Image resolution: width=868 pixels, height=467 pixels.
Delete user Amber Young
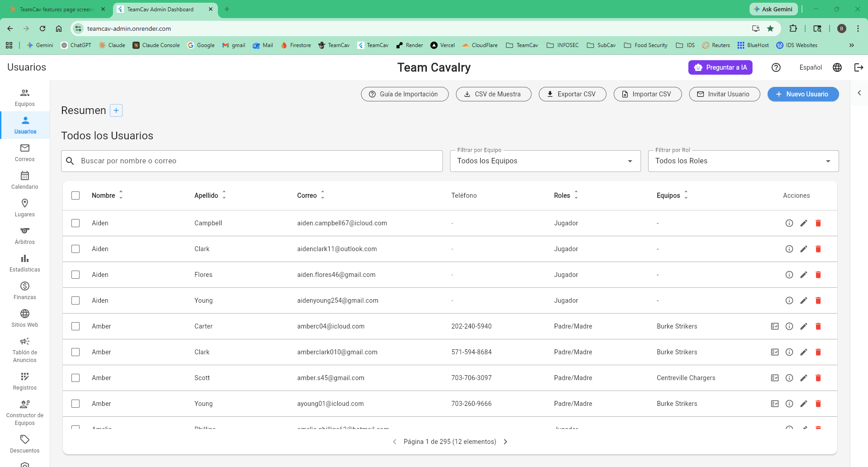tap(818, 404)
